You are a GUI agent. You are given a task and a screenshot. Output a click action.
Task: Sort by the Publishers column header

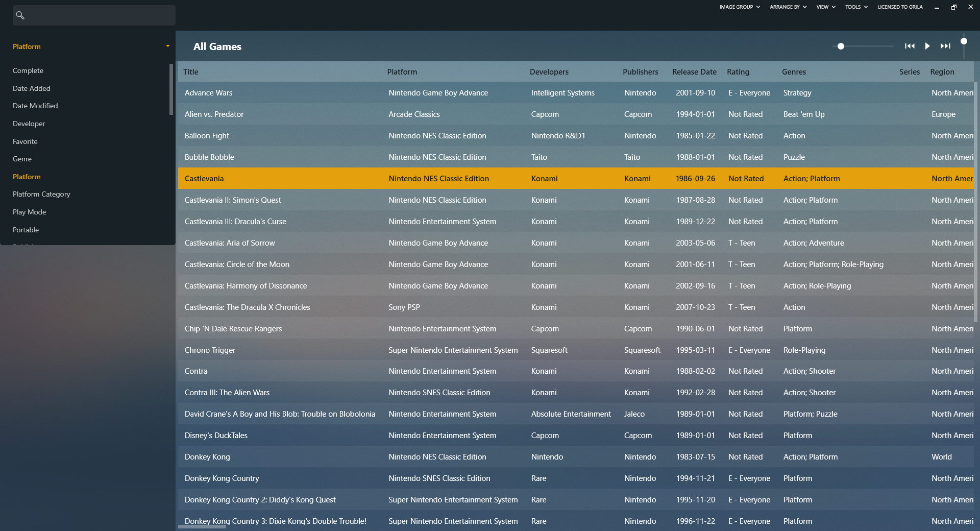[x=640, y=71]
